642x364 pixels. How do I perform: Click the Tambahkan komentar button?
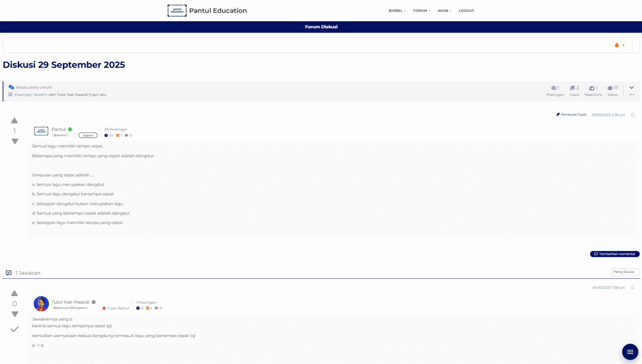coord(614,254)
